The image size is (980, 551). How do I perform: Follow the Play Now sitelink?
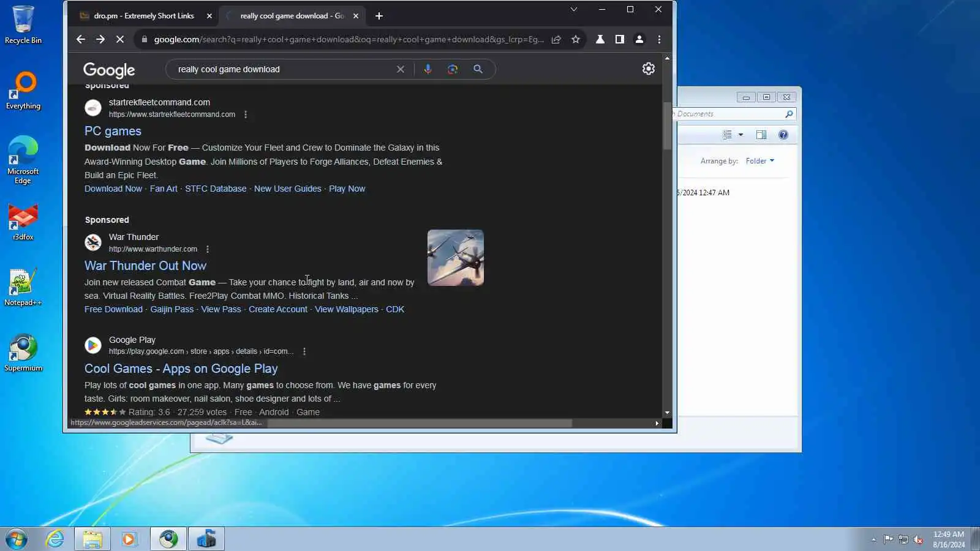tap(347, 189)
